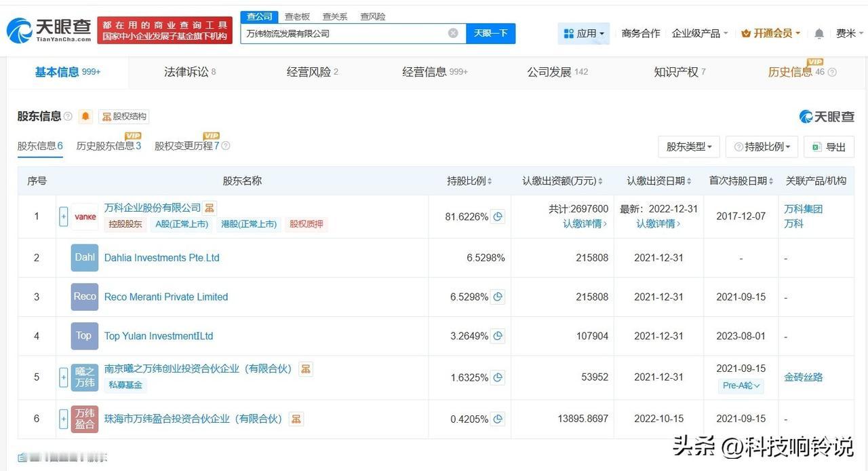
Task: Clear the search box text
Action: 453,33
